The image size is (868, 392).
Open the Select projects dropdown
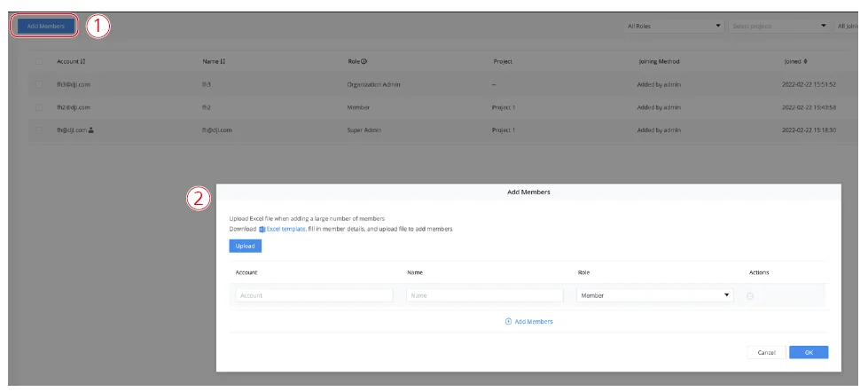click(x=779, y=27)
